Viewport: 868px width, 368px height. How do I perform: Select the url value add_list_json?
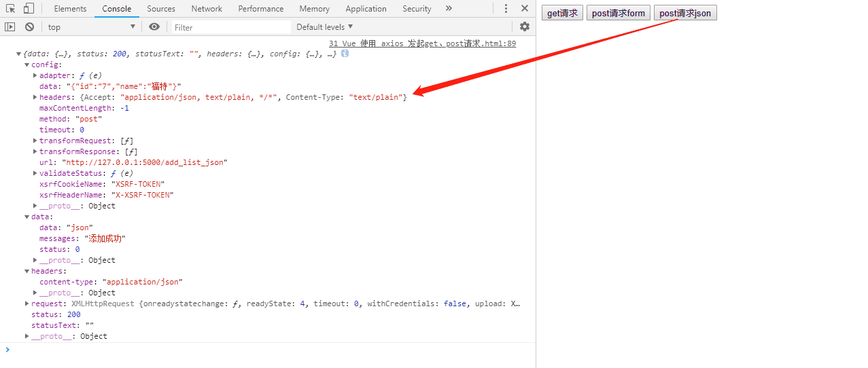coord(144,162)
